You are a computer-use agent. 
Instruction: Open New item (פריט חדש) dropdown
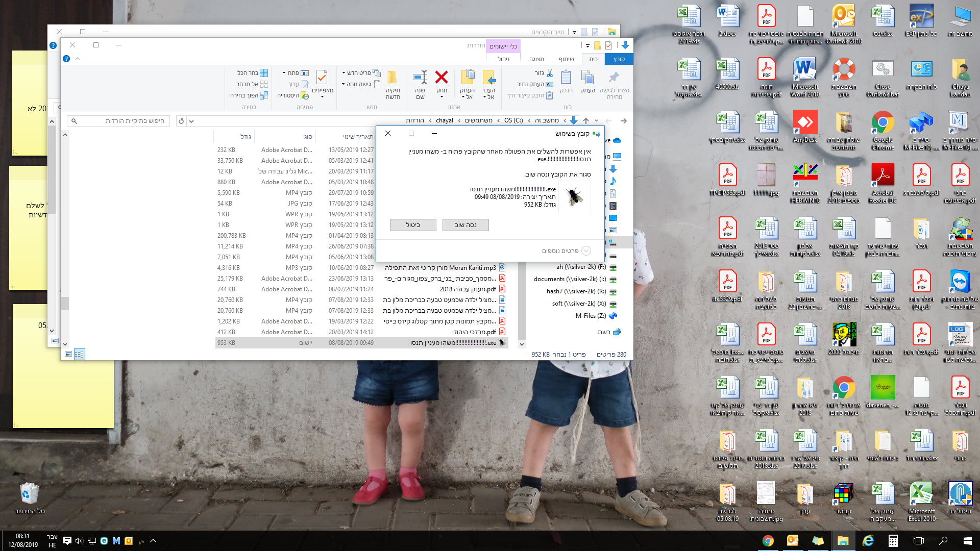[x=359, y=73]
